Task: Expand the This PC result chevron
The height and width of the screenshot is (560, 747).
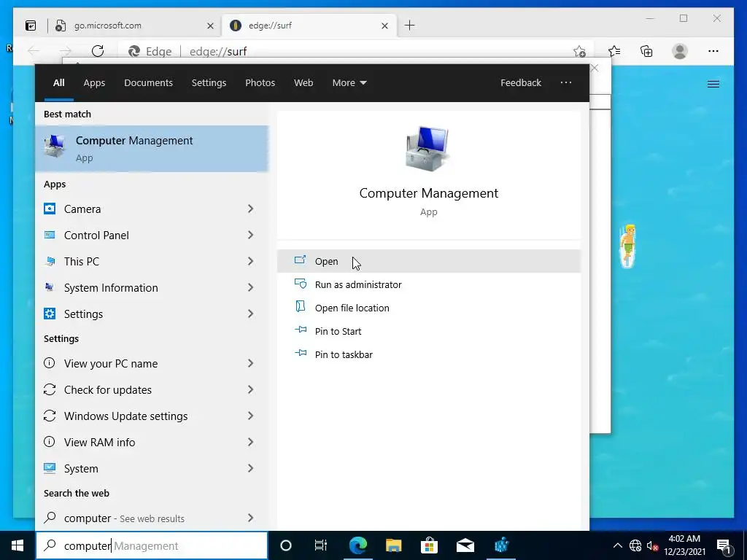Action: point(251,261)
